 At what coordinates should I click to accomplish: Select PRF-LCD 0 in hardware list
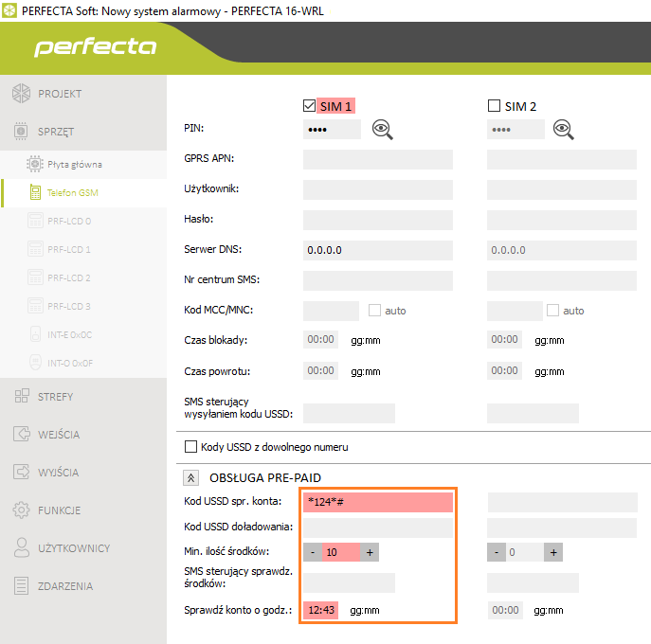click(83, 222)
